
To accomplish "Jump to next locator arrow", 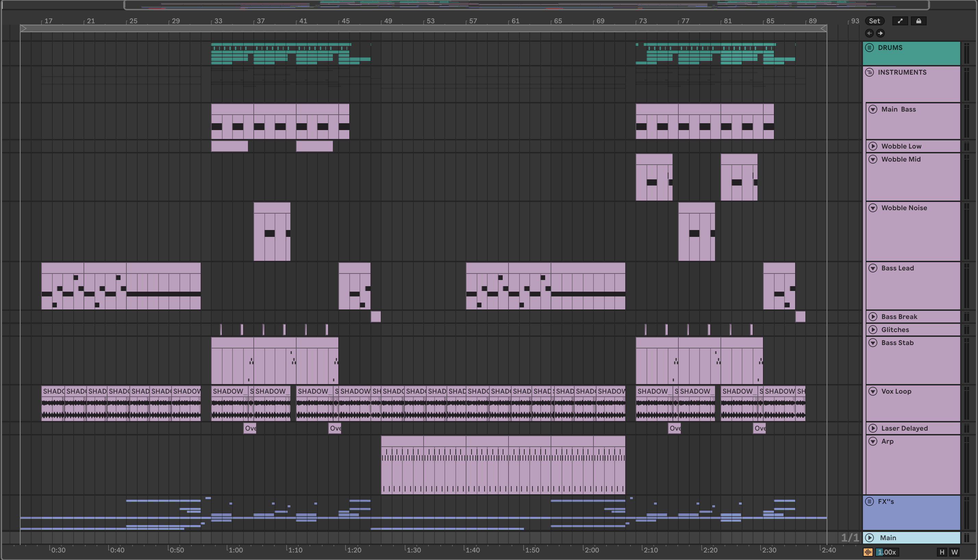I will (x=880, y=34).
